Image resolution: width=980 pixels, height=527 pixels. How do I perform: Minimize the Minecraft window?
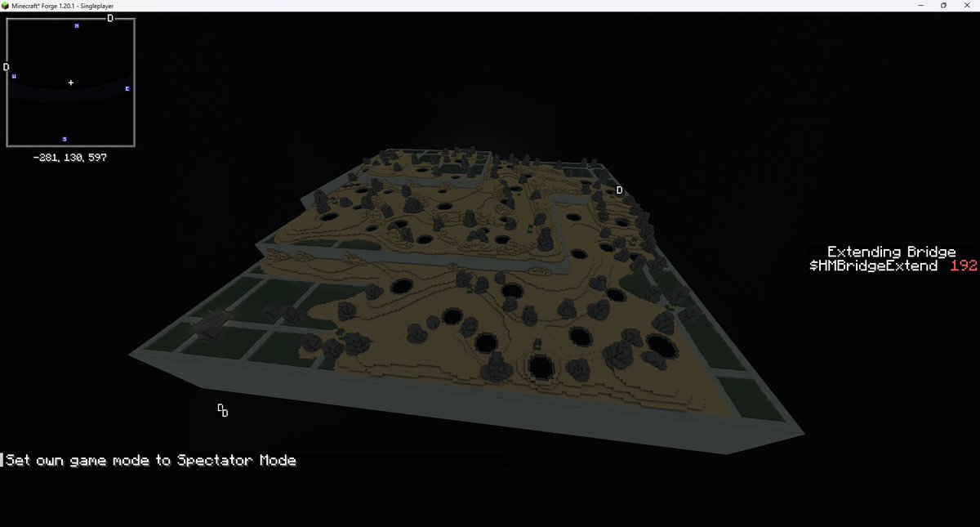point(920,5)
